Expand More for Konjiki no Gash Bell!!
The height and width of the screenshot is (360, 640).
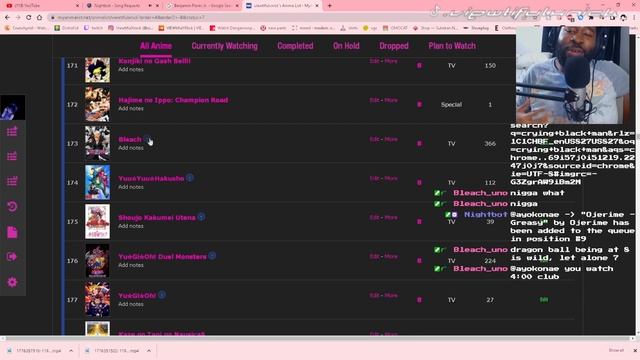[x=391, y=61]
